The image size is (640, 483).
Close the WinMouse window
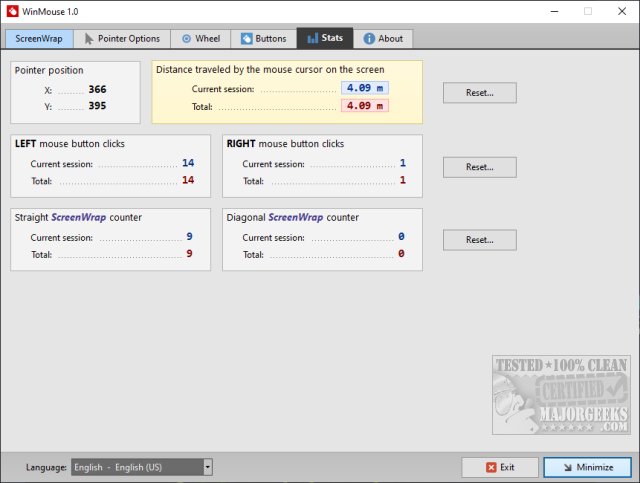[622, 11]
